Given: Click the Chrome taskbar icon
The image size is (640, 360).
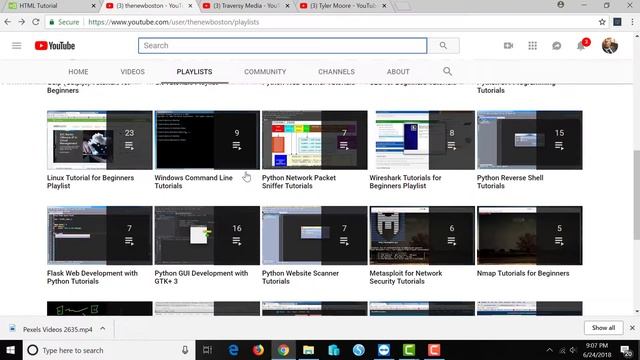Looking at the screenshot, I should [x=283, y=350].
